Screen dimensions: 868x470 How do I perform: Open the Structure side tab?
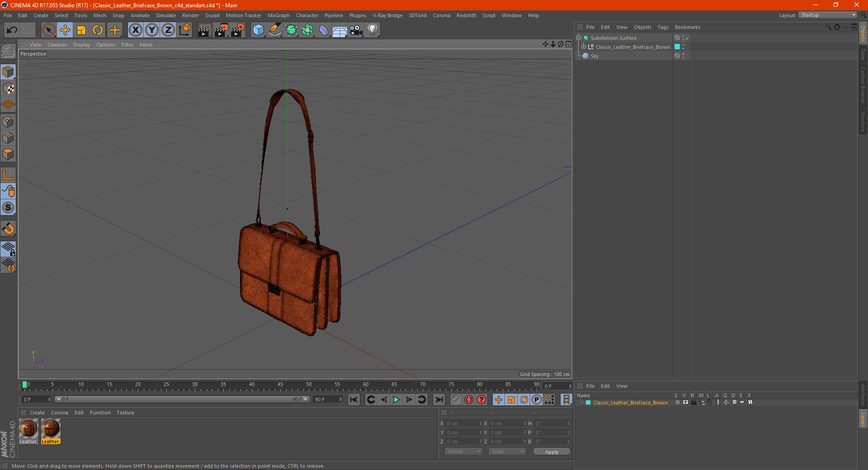pos(863,121)
